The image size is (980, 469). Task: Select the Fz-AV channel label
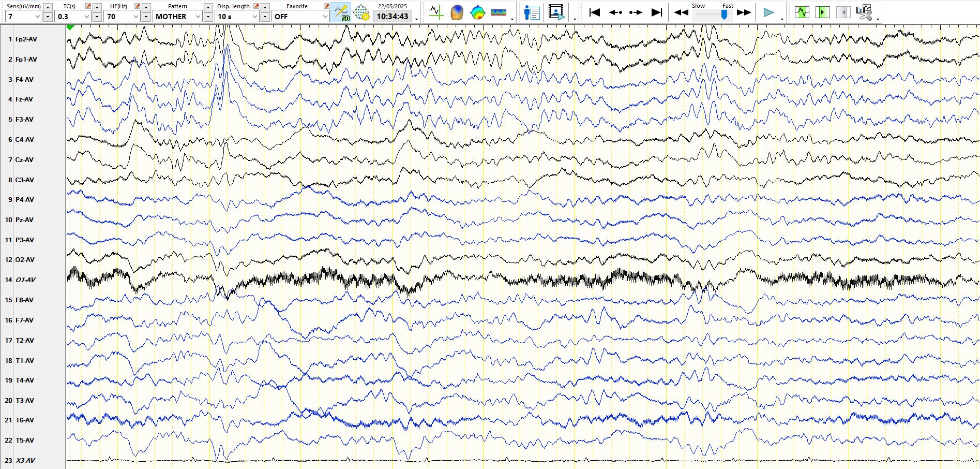(x=24, y=99)
